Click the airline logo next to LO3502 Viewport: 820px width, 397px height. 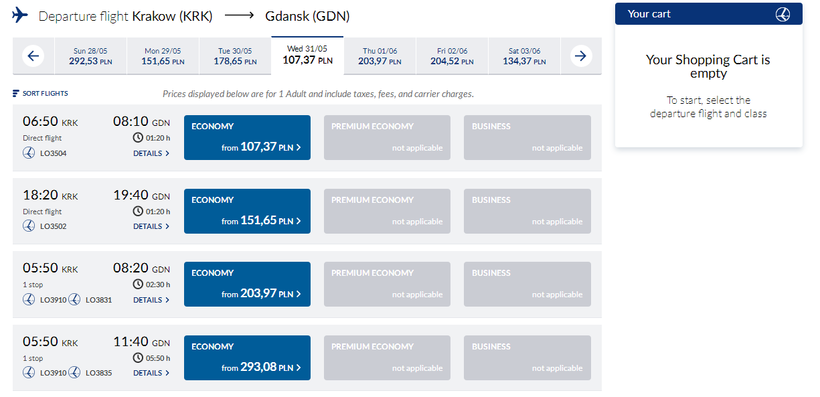point(29,226)
